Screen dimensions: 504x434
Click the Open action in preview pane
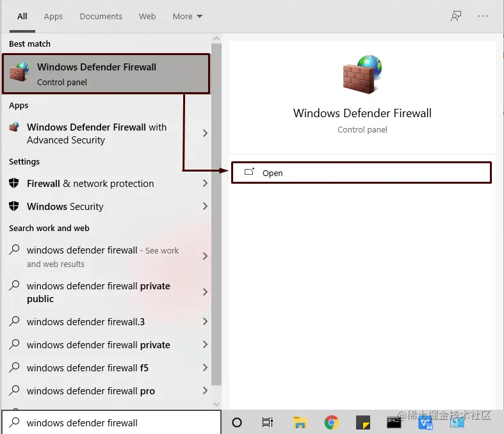361,173
